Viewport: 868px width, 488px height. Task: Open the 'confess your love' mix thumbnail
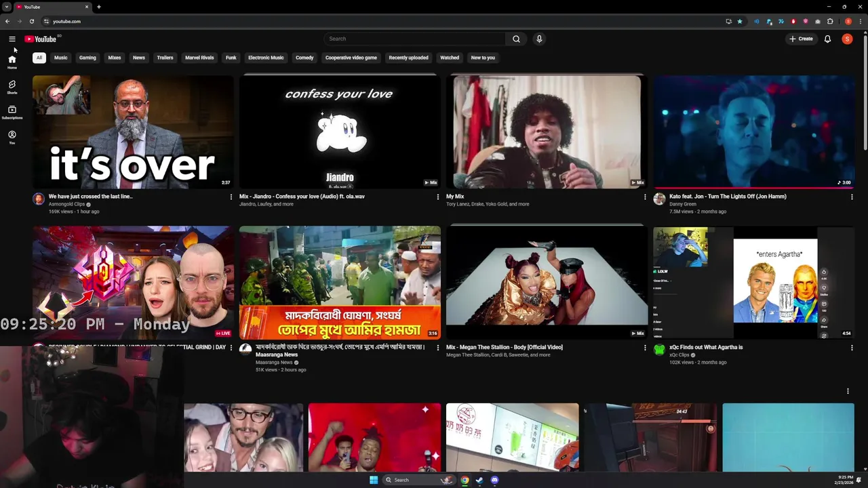tap(340, 131)
